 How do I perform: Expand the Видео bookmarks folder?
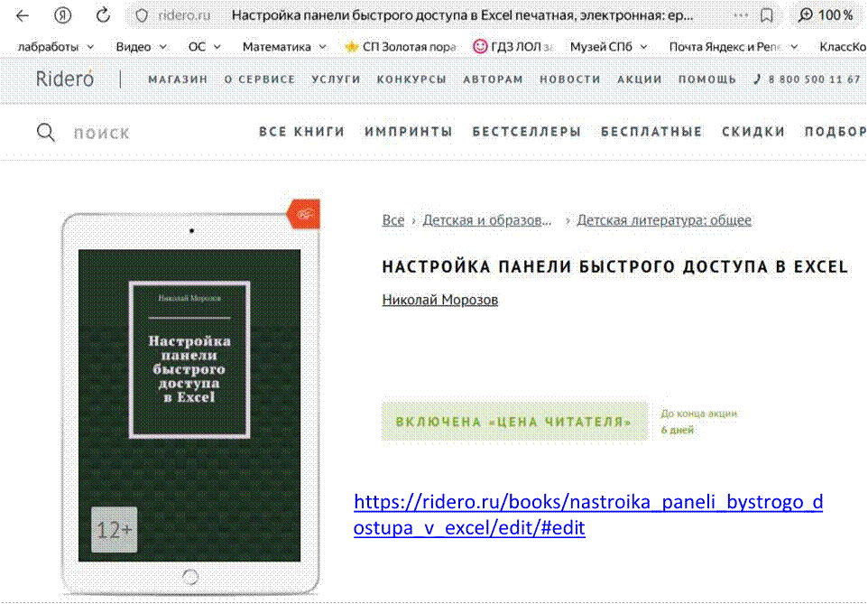coord(141,46)
